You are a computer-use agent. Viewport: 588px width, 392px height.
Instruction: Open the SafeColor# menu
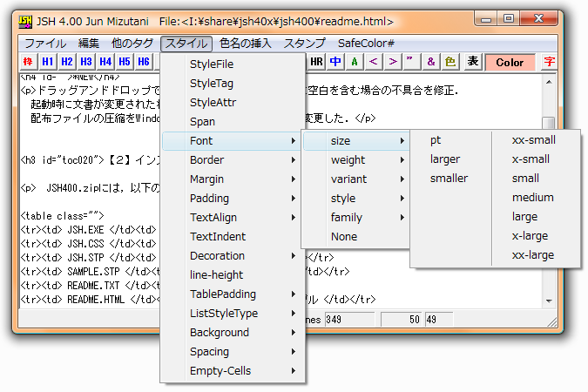(366, 44)
